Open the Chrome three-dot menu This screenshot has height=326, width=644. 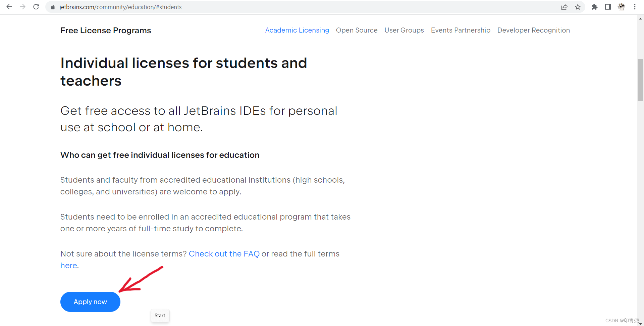point(635,7)
